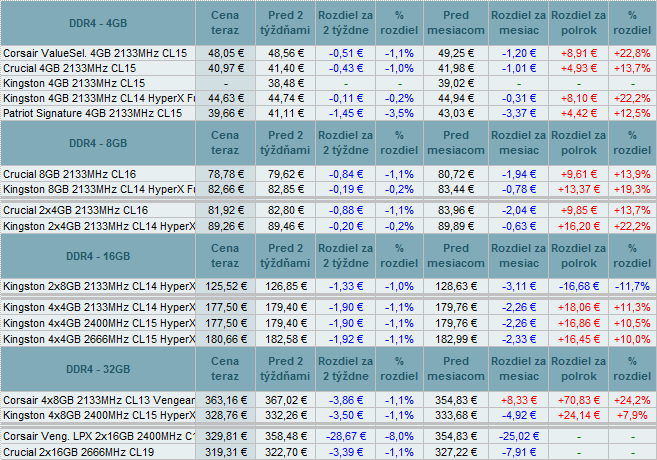The image size is (657, 460).
Task: Click Crucial 2x4GB 2133MHz CL16 product name
Action: click(x=75, y=210)
